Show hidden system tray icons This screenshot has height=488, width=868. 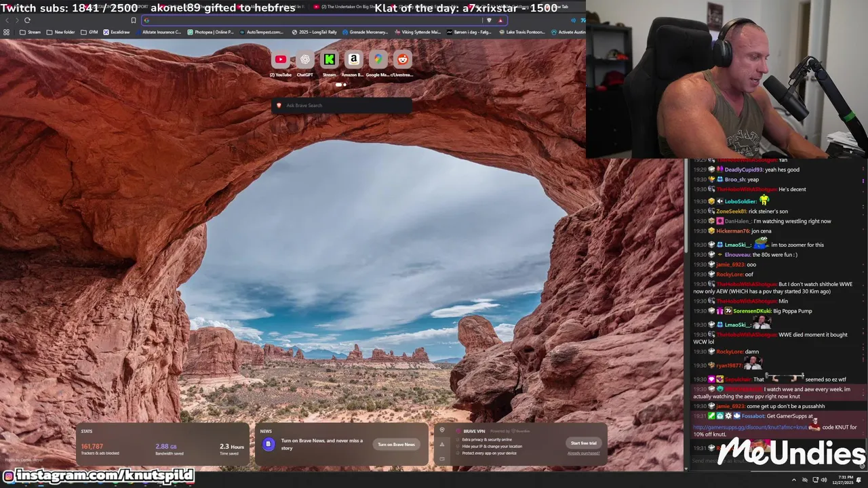[x=795, y=480]
